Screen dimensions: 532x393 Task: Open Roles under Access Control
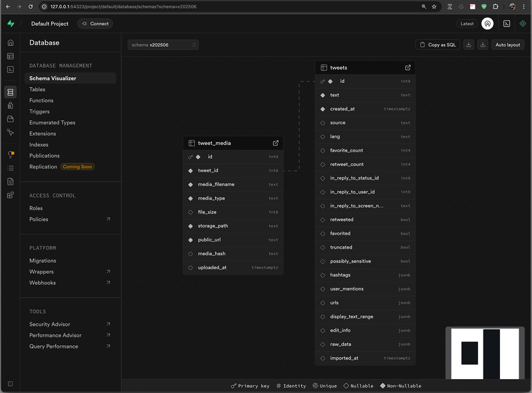[x=36, y=208]
